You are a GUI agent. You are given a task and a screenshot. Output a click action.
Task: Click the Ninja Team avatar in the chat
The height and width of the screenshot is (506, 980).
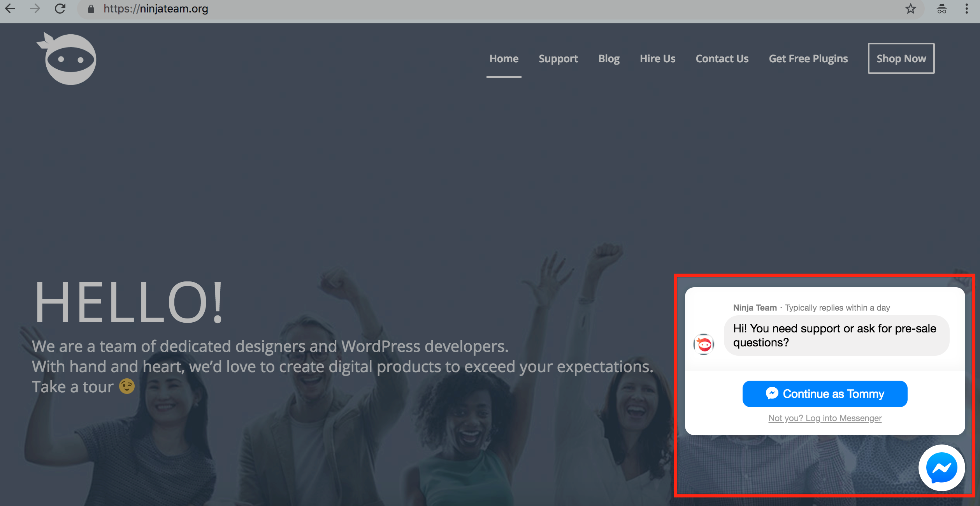click(704, 344)
